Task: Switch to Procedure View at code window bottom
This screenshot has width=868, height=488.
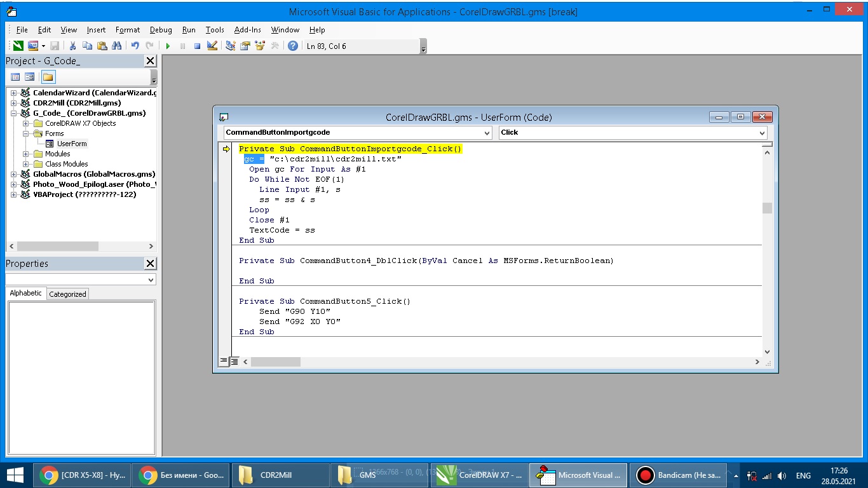Action: [224, 361]
